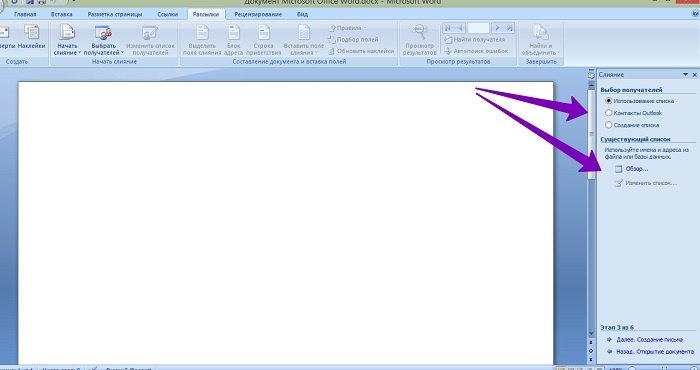Switch to the Вставка tab
Screen dimensions: 700x370
point(62,14)
